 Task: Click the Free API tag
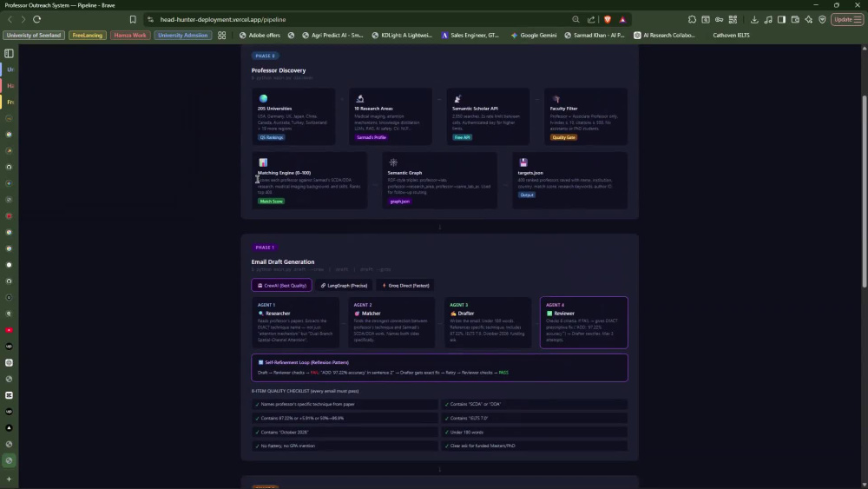click(463, 137)
